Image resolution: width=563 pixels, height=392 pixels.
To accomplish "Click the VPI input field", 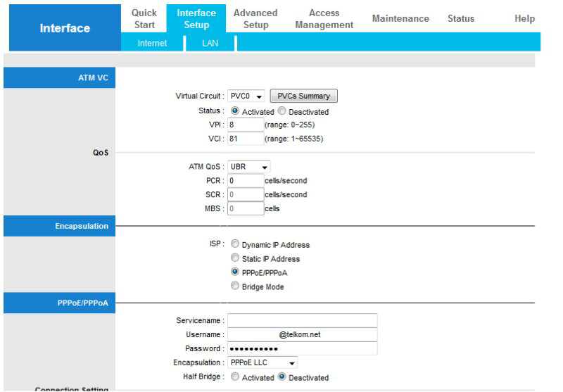I will (245, 125).
